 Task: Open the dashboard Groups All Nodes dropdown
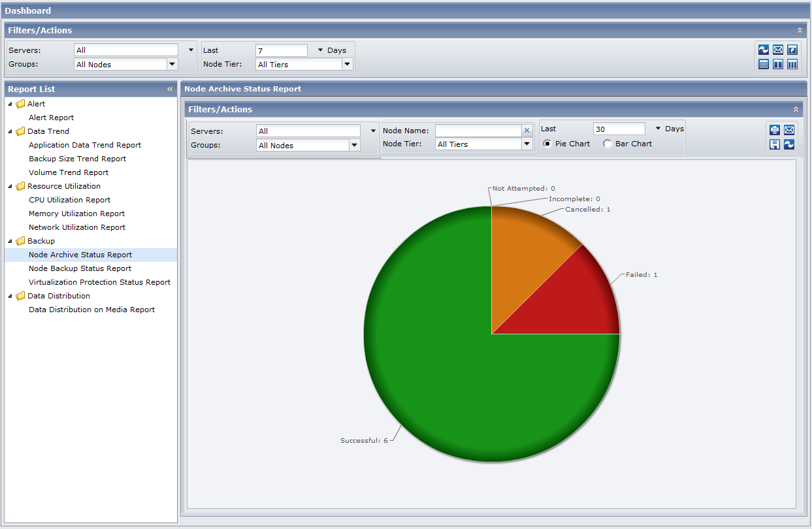tap(172, 64)
